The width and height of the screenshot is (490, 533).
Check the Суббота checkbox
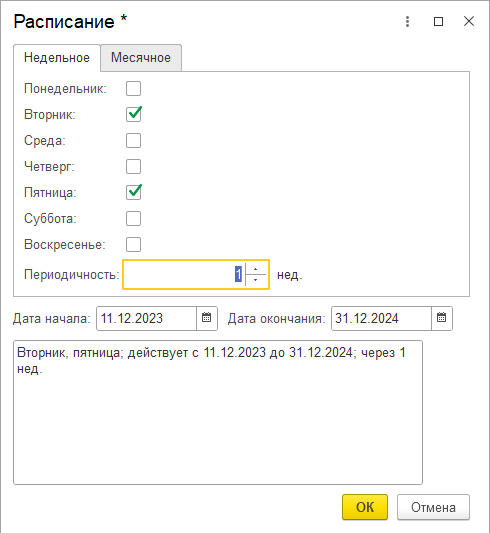[133, 218]
